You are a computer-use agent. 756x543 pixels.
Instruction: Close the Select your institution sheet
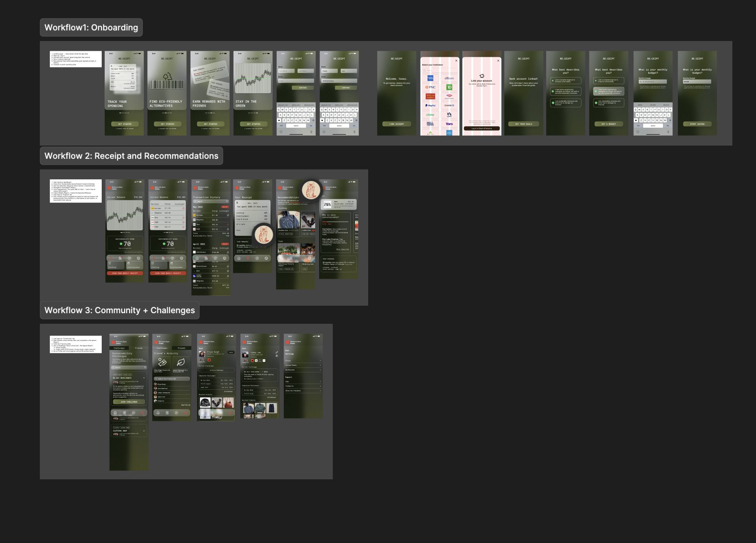pyautogui.click(x=456, y=61)
